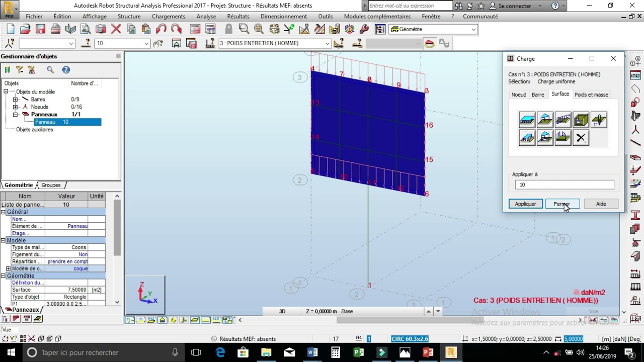Open the Analyse menu
The width and height of the screenshot is (644, 362).
coord(206,17)
